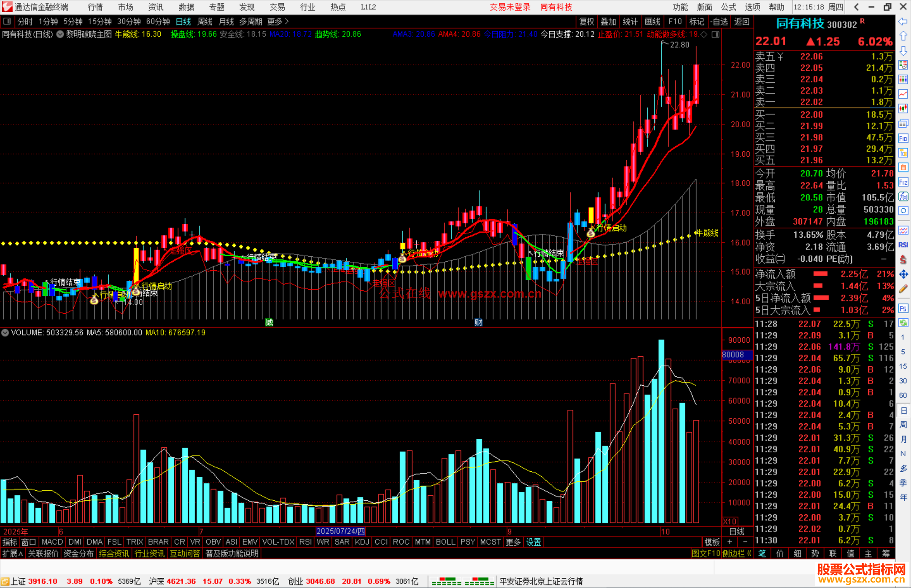This screenshot has width=911, height=588.
Task: Switch to the MACD indicator tab
Action: pyautogui.click(x=52, y=542)
